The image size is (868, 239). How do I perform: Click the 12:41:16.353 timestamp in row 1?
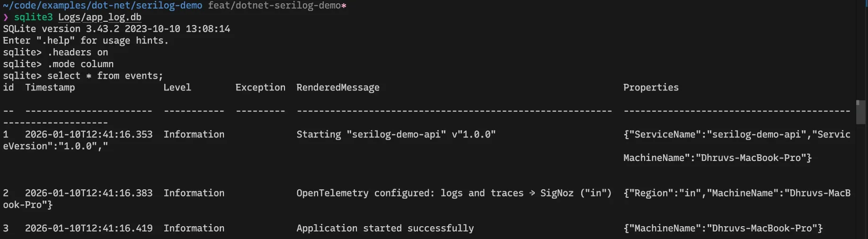(x=89, y=134)
